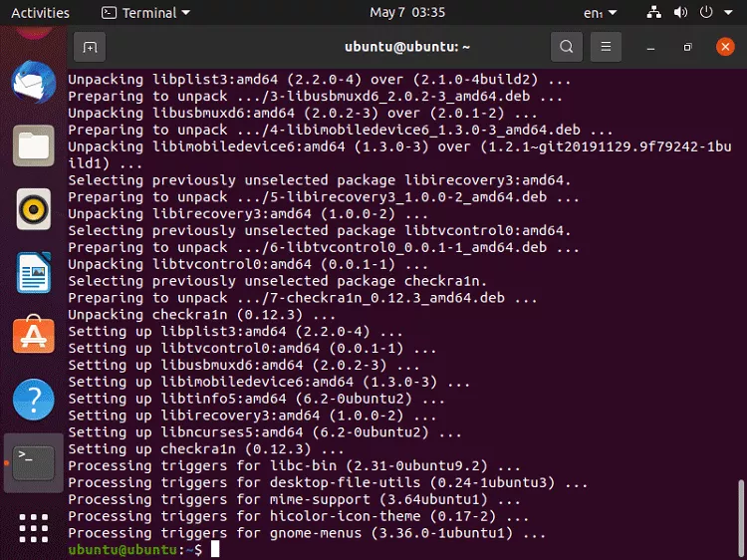Click the terminal vertical scrollbar
The height and width of the screenshot is (560, 747).
pyautogui.click(x=740, y=517)
